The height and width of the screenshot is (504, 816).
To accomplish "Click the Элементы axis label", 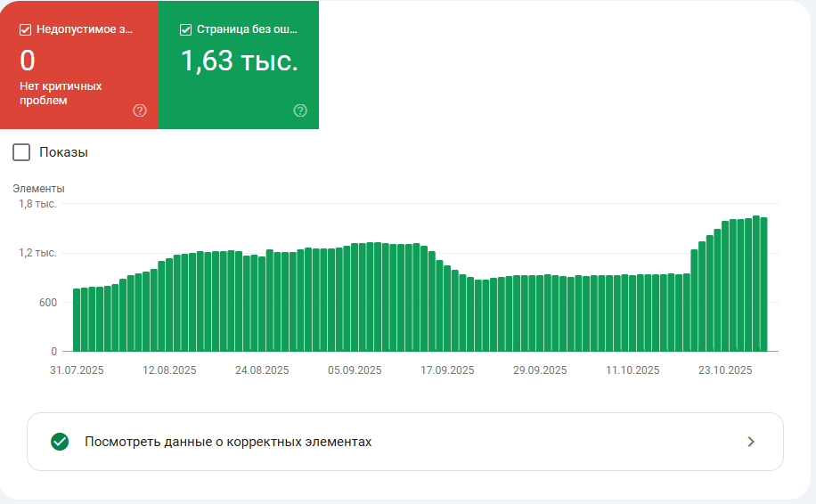I will (x=38, y=188).
